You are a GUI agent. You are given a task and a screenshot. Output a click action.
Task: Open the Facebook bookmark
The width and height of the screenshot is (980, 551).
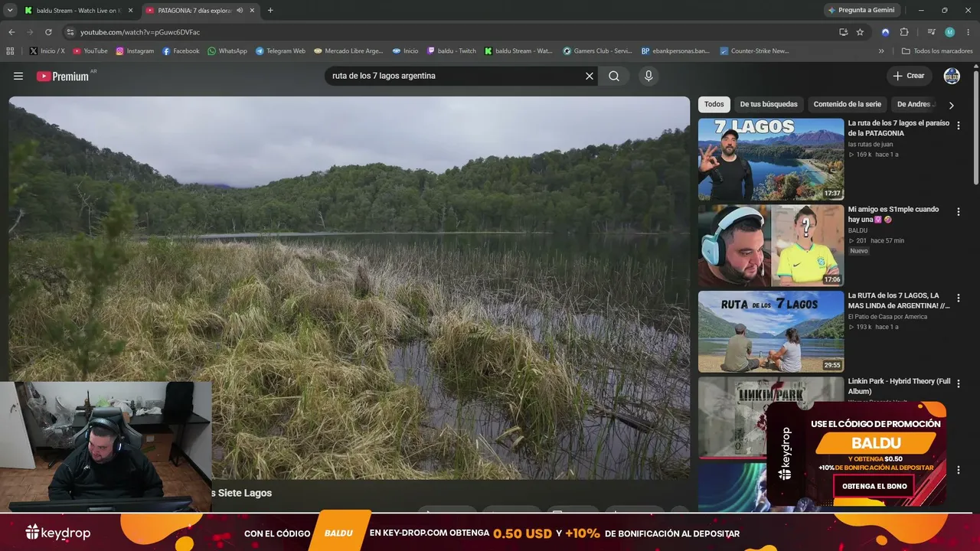point(181,51)
